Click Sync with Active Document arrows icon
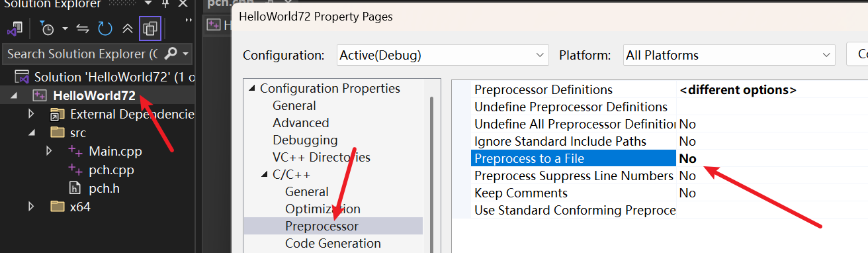Screen dimensions: 868x253 (83, 28)
